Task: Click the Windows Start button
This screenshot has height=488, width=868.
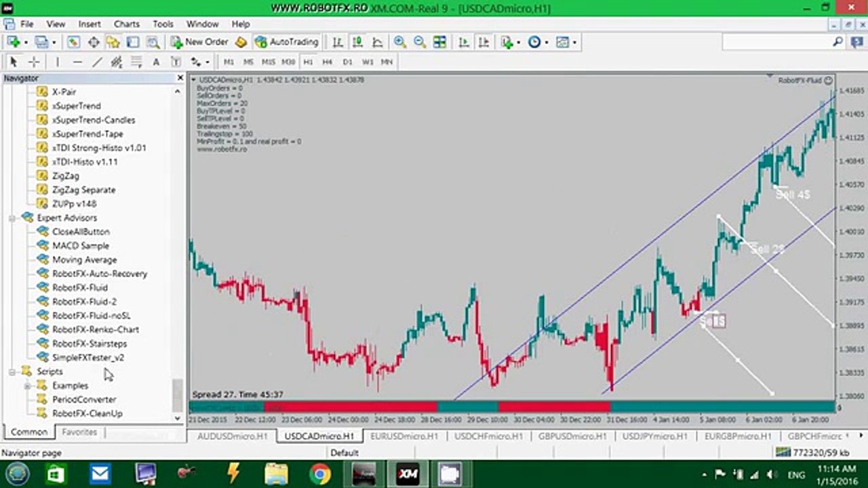Action: (17, 473)
